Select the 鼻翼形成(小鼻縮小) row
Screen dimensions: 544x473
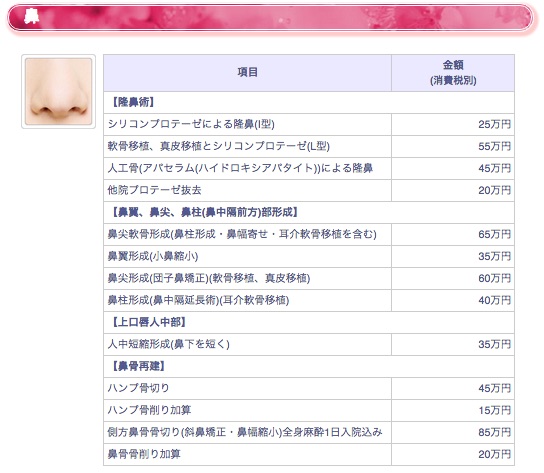coord(309,256)
